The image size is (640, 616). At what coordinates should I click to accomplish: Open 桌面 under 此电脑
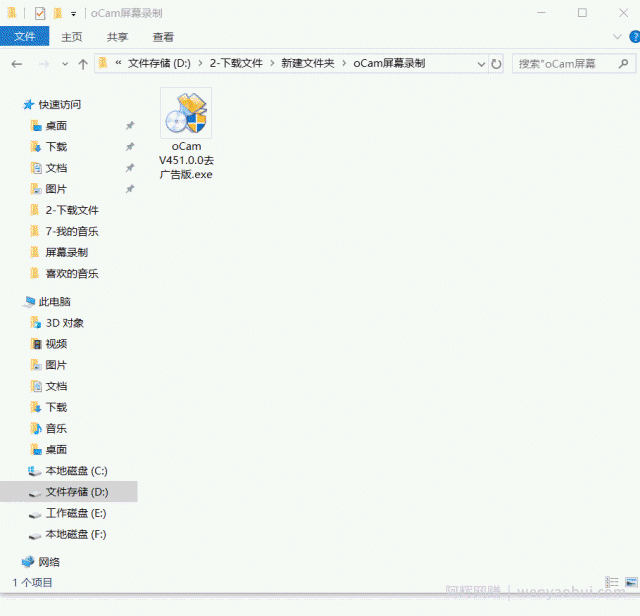(56, 450)
